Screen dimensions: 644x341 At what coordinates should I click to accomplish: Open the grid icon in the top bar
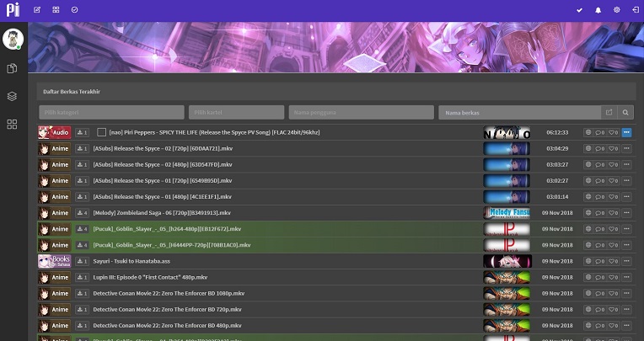pos(56,9)
